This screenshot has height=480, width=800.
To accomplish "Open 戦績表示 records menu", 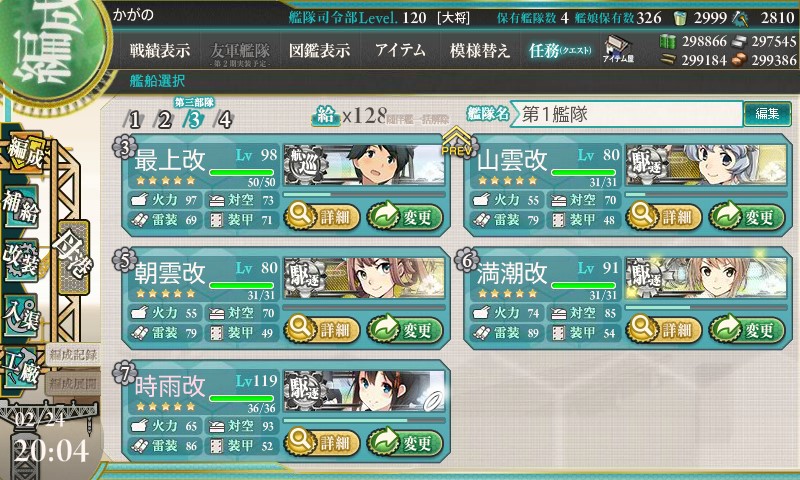I will point(159,50).
